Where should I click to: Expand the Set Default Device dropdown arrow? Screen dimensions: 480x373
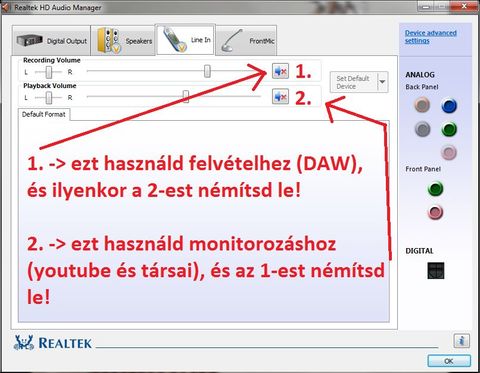(x=383, y=82)
